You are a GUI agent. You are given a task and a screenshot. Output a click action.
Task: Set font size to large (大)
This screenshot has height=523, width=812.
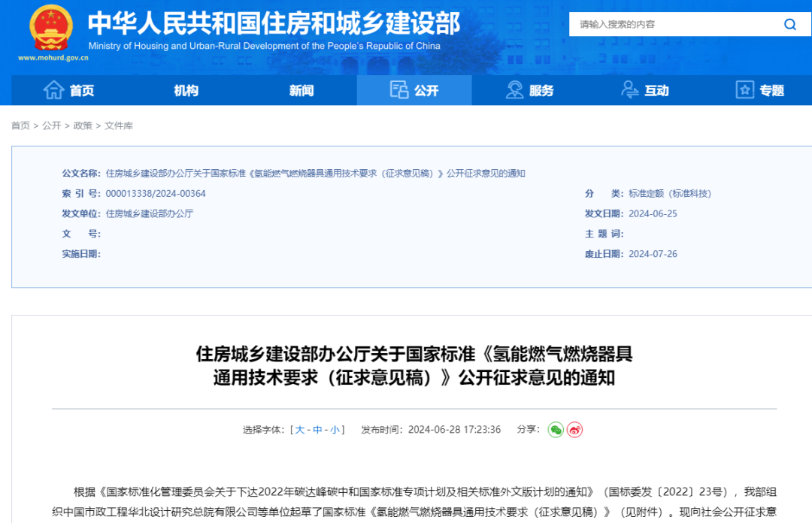[299, 430]
